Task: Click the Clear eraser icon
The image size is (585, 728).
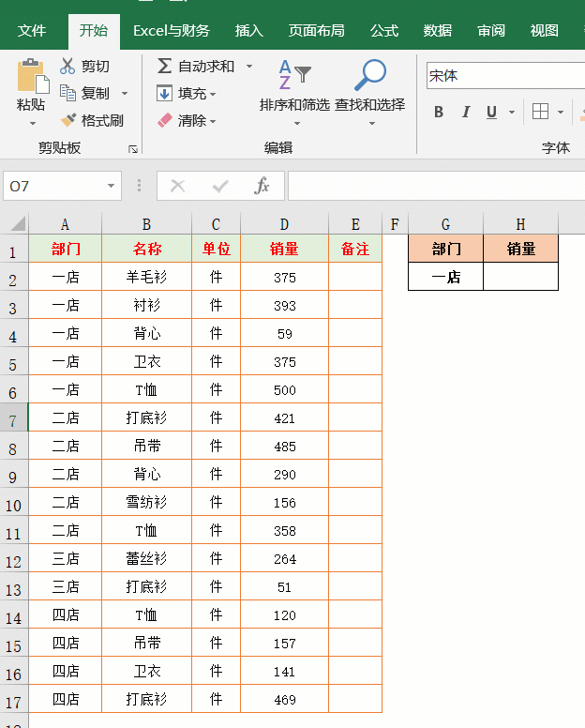Action: (x=165, y=121)
